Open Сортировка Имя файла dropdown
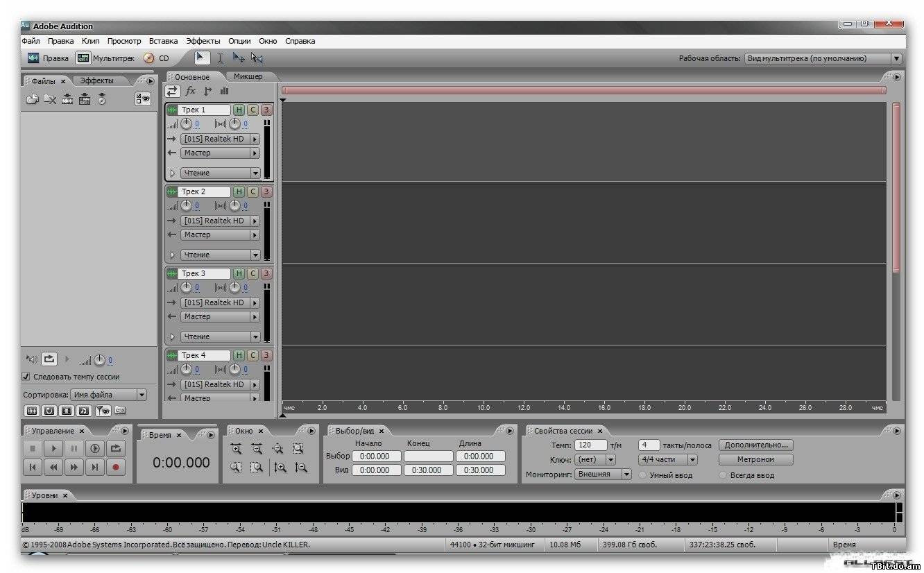The width and height of the screenshot is (924, 573). 108,395
